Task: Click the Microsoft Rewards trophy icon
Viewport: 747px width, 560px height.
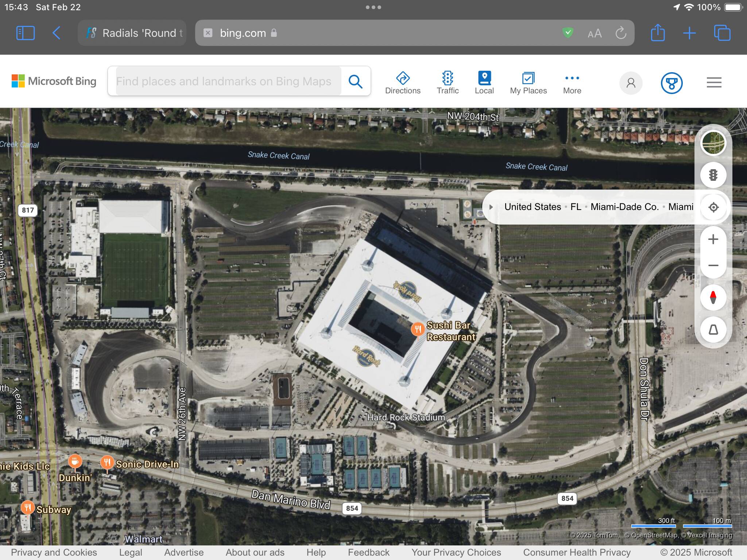Action: pos(671,83)
